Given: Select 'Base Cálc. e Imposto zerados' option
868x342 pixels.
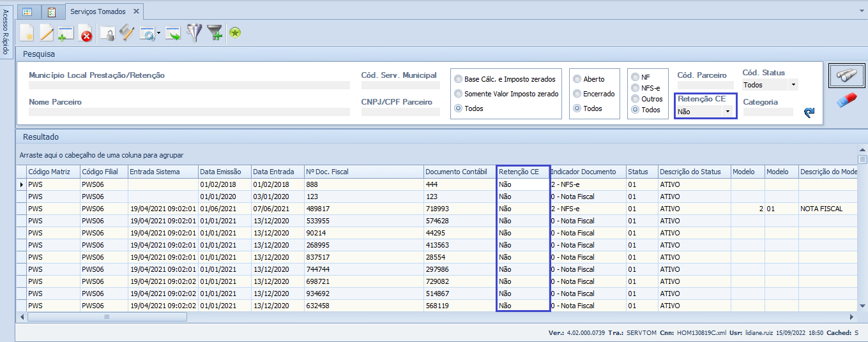Looking at the screenshot, I should [x=458, y=79].
